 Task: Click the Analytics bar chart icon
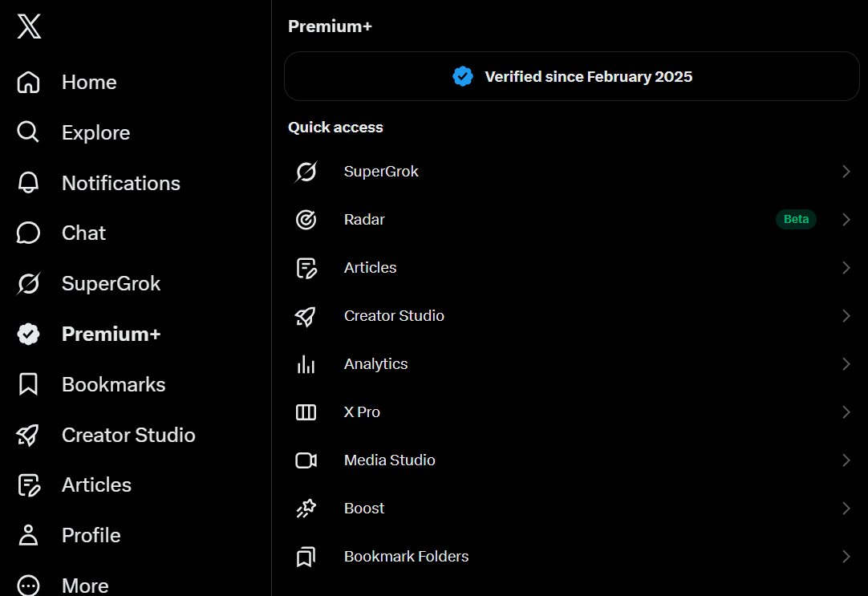point(306,364)
